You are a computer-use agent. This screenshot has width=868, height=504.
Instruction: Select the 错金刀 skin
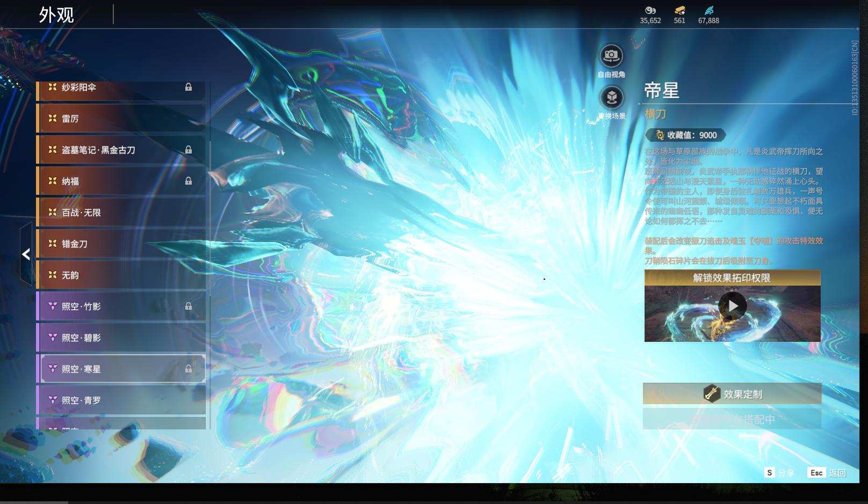pos(121,244)
